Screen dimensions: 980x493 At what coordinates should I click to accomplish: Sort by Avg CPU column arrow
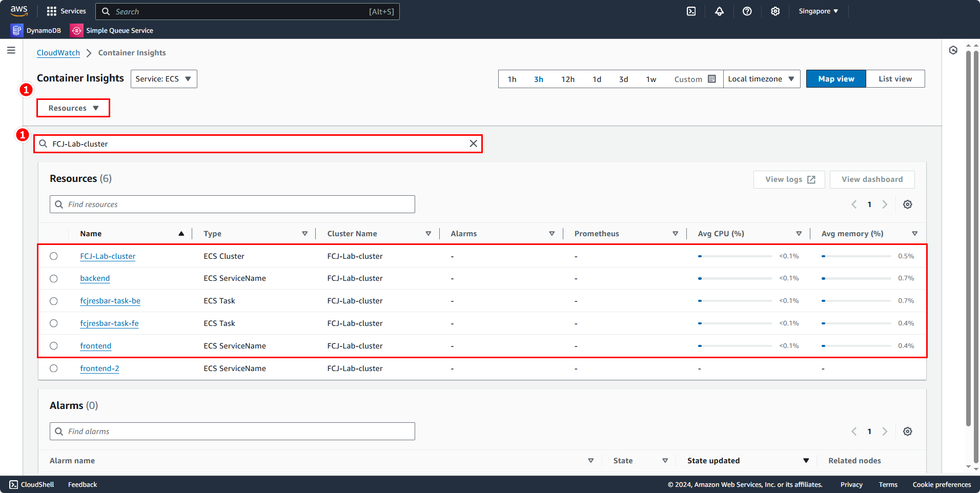[799, 234]
